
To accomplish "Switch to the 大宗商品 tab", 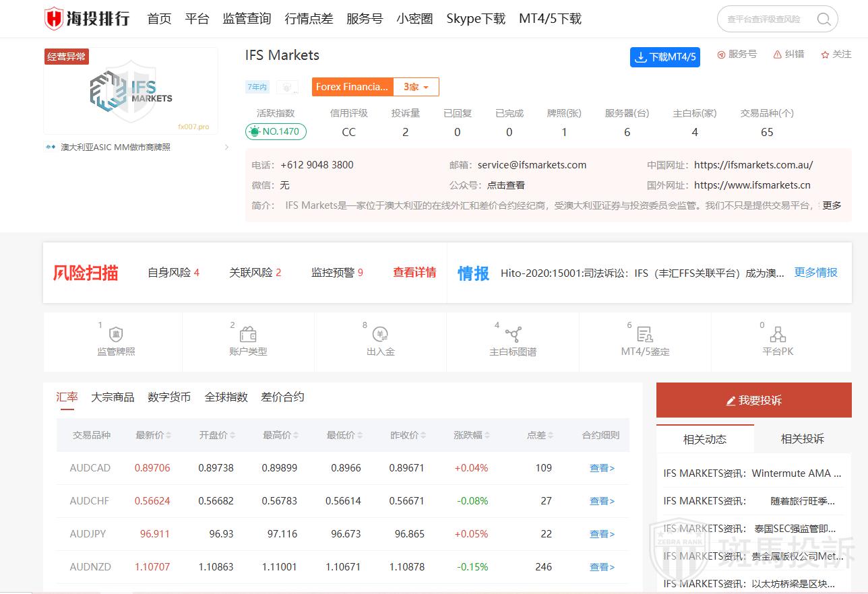I will click(x=113, y=397).
